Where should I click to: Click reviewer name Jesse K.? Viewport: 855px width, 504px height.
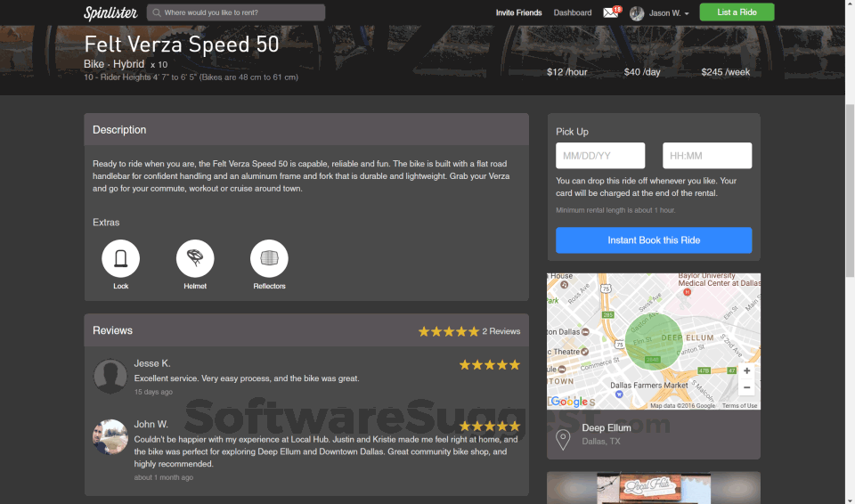(152, 363)
